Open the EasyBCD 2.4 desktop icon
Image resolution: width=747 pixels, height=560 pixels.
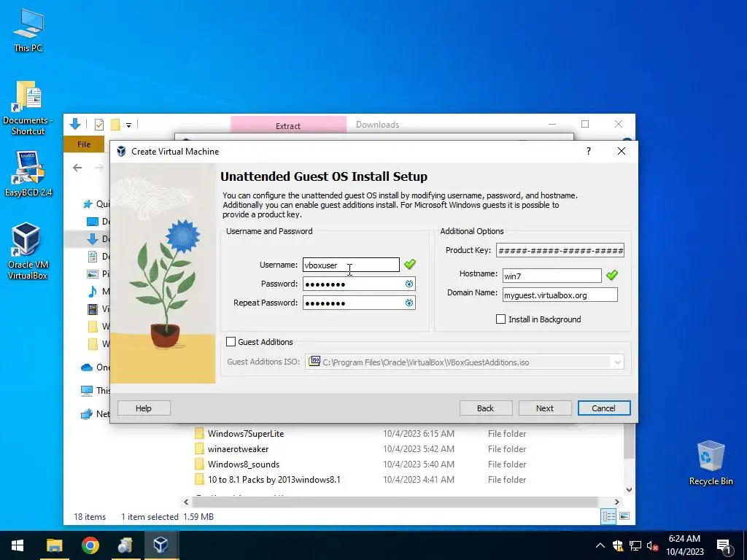tap(28, 174)
